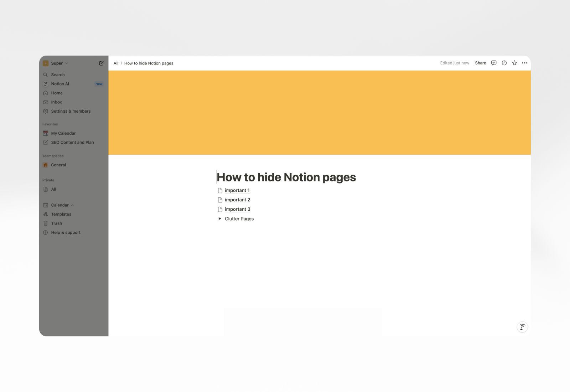Open the three-dot page options menu
The height and width of the screenshot is (392, 570).
coord(524,63)
